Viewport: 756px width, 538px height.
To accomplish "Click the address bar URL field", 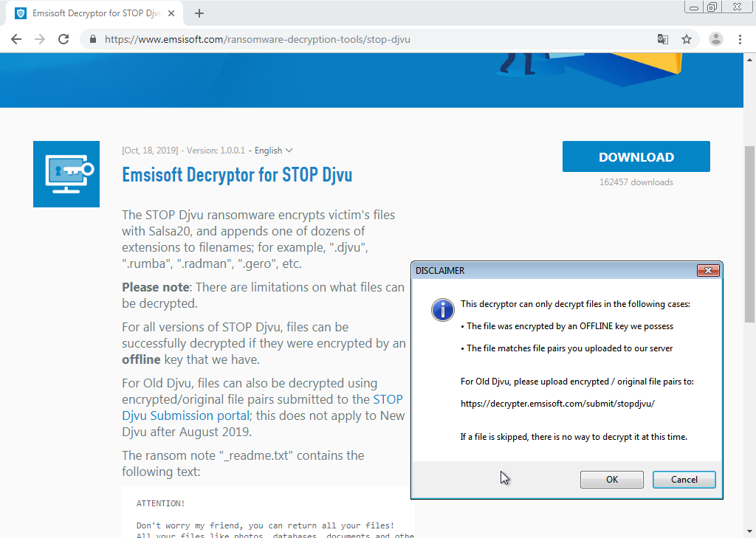I will tap(366, 39).
